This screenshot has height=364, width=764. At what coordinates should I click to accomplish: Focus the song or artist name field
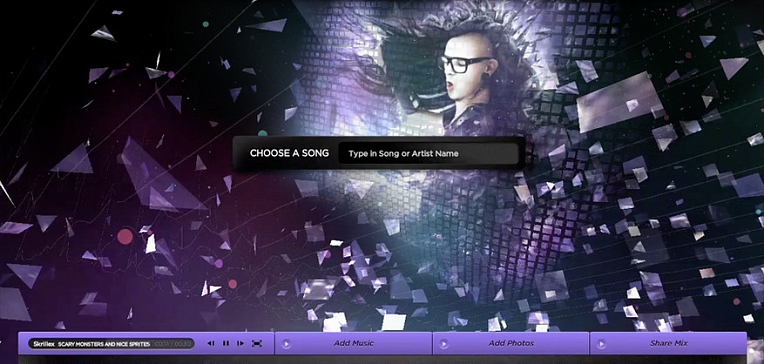[x=428, y=153]
